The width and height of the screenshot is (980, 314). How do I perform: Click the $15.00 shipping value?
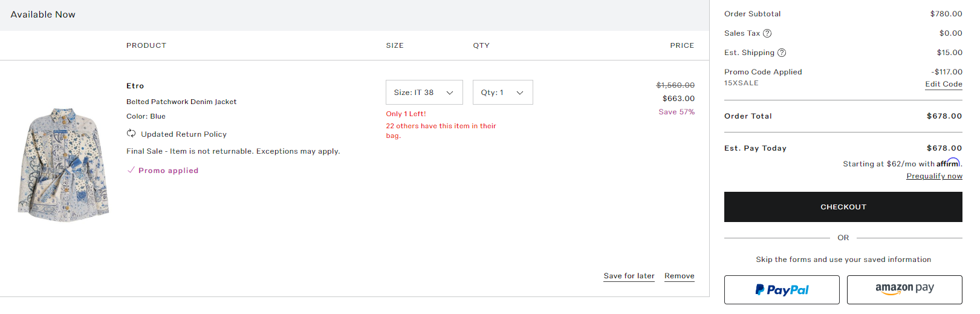coord(950,53)
